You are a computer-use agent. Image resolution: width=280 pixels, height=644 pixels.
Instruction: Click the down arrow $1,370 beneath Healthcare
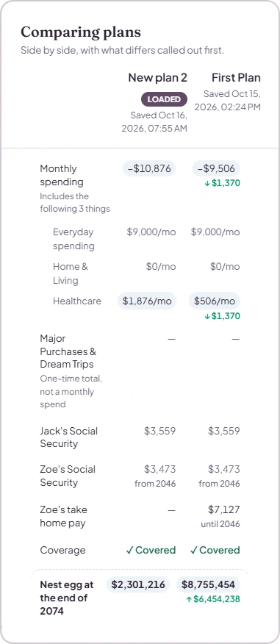coord(222,316)
